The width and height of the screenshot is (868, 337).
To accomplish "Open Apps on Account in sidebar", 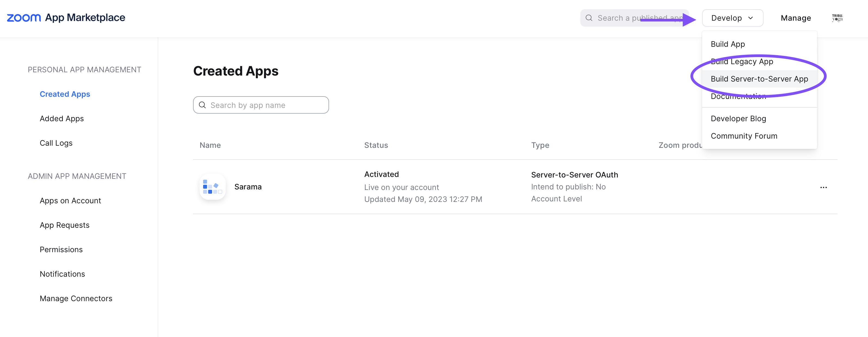I will [70, 201].
